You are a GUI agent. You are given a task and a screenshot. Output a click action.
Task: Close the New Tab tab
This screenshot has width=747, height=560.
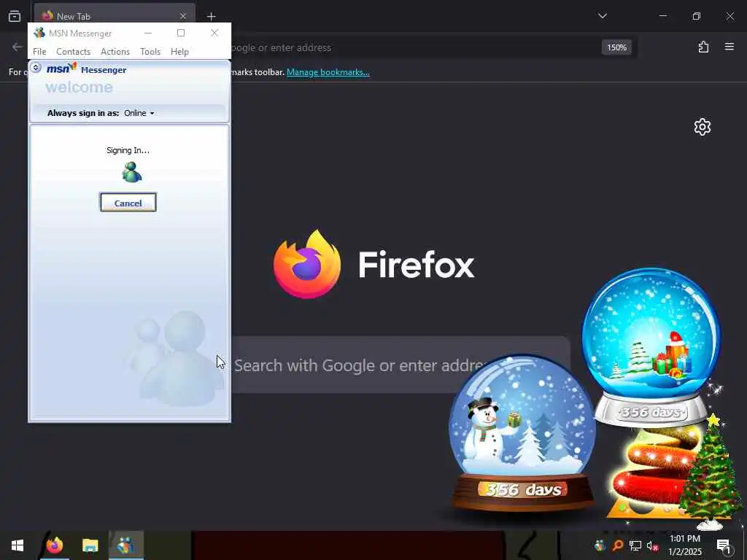pyautogui.click(x=183, y=16)
